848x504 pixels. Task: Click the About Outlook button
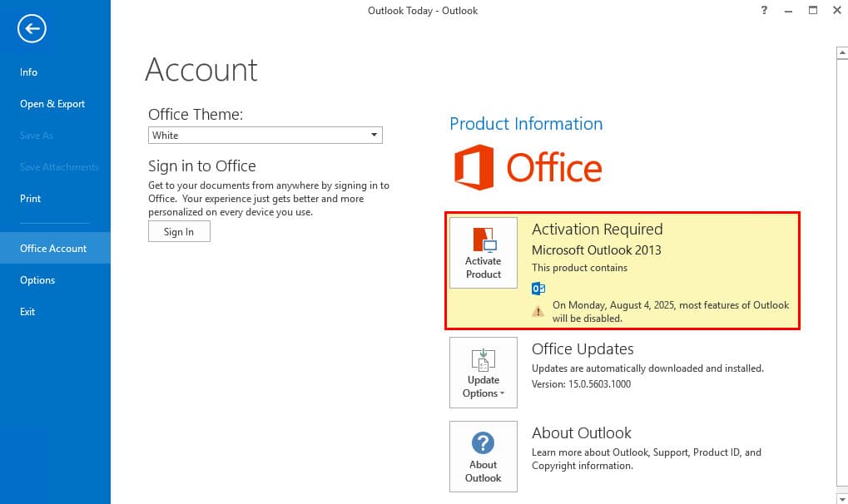coord(484,457)
